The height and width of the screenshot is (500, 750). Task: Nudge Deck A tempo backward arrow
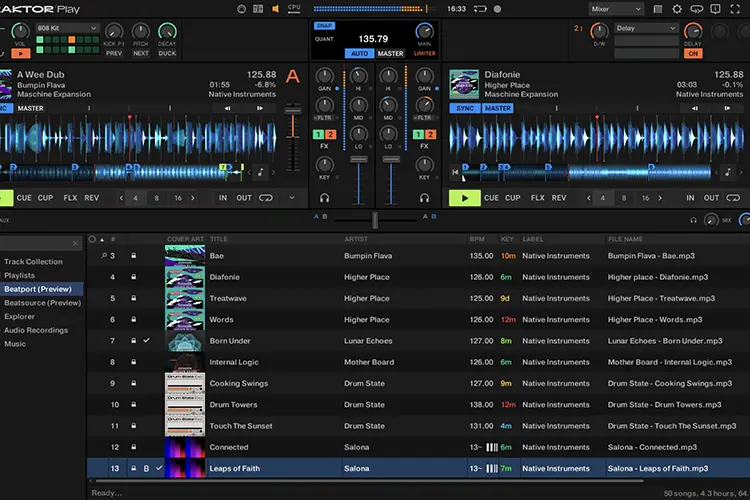(228, 108)
